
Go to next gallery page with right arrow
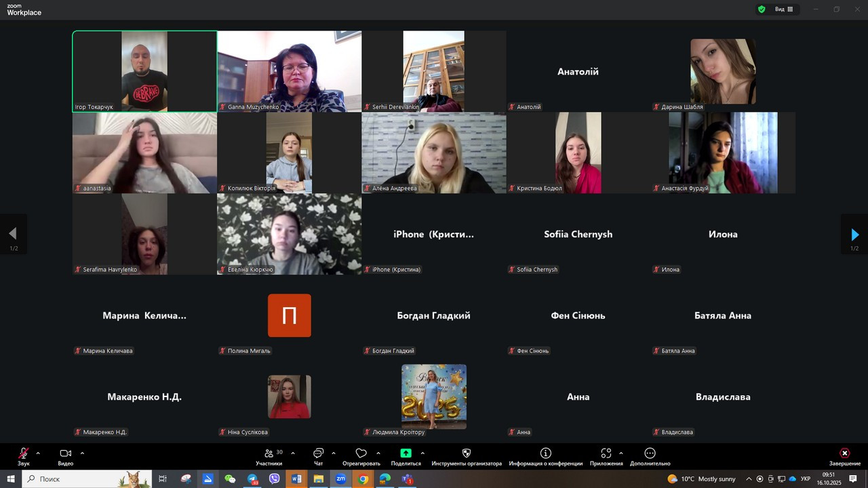tap(854, 235)
